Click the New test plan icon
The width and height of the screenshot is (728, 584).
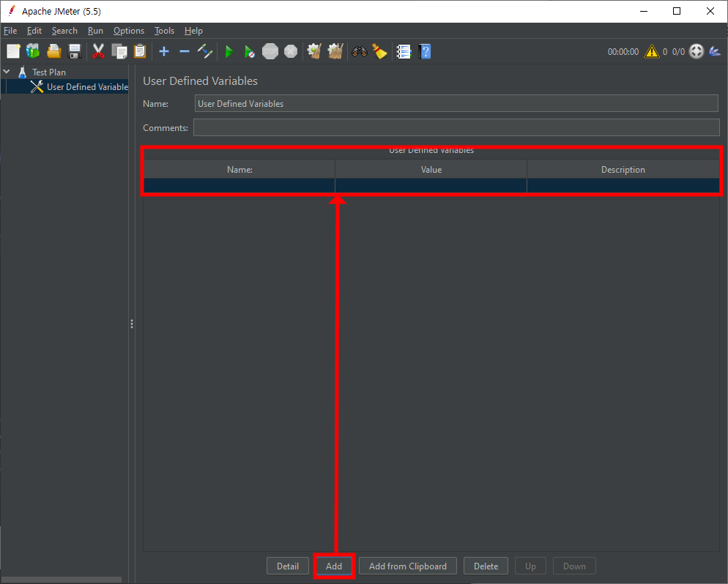(x=13, y=51)
